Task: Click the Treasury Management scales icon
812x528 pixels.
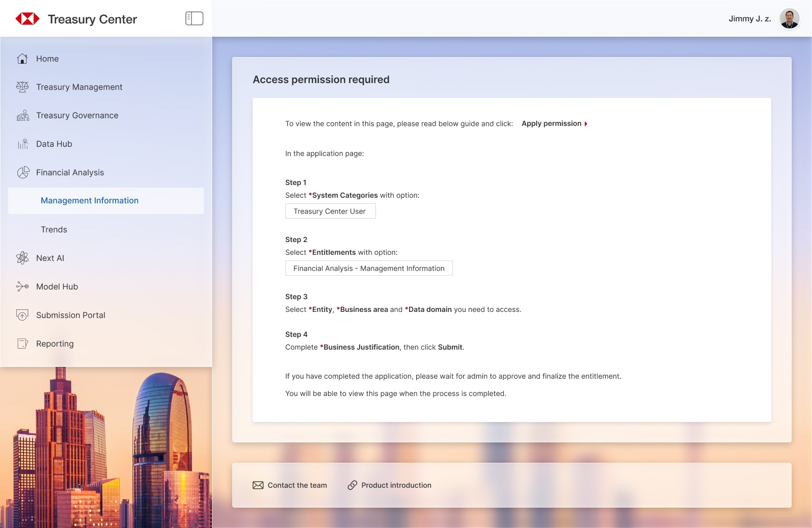Action: (x=22, y=87)
